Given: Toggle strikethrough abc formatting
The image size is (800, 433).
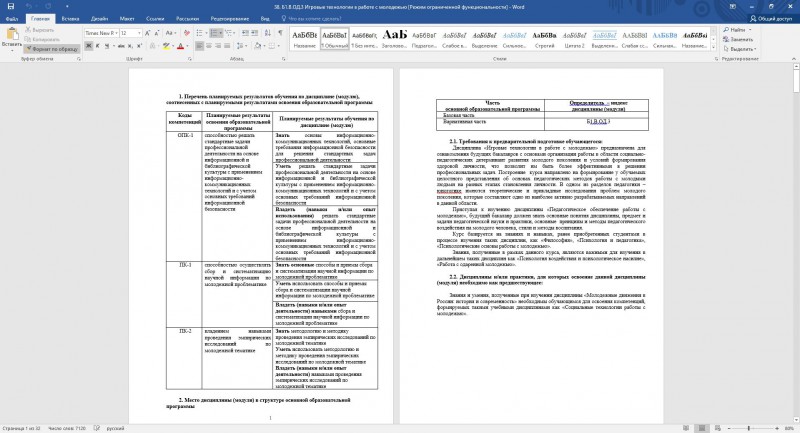Looking at the screenshot, I should click(x=121, y=46).
